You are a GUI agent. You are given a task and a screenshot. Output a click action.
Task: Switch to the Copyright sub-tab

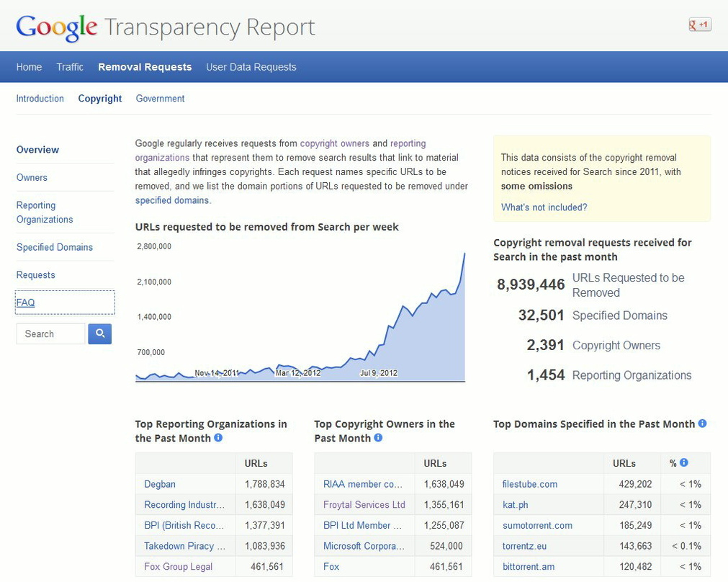pos(100,99)
